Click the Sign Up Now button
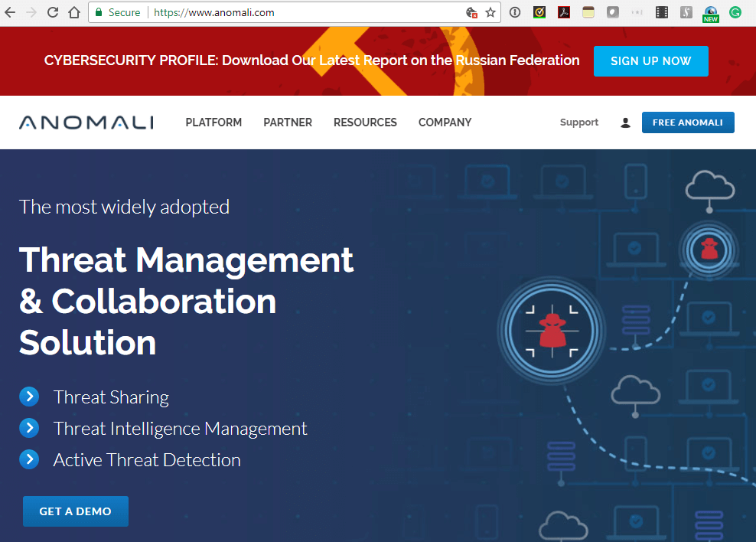This screenshot has height=542, width=756. tap(651, 61)
